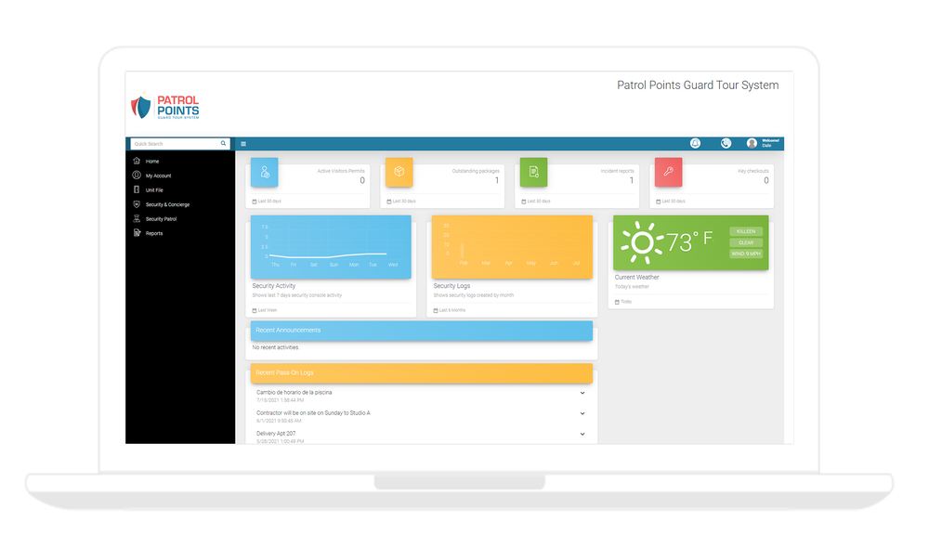Viewport: 929px width, 560px height.
Task: Toggle the hamburger sidebar menu icon
Action: [x=242, y=144]
